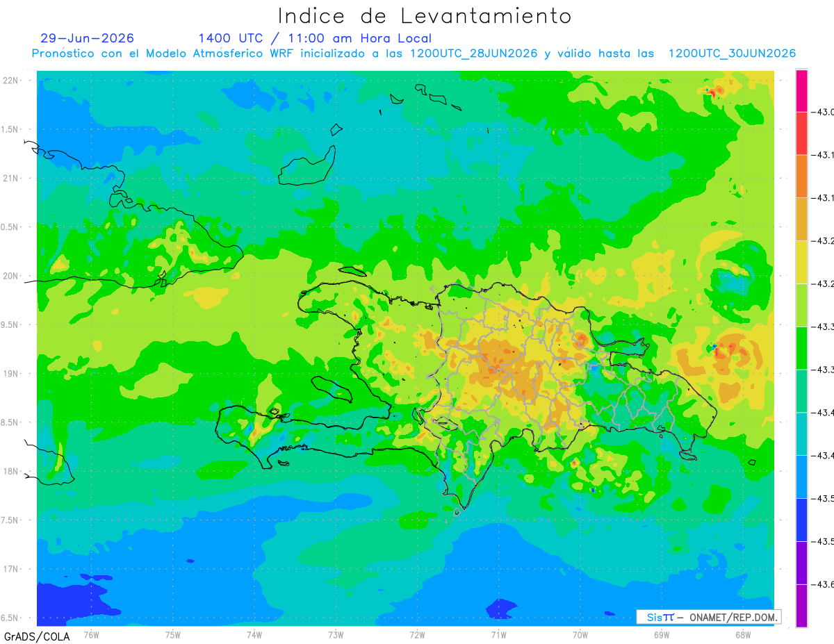Click the "SisTT - ONAMET/REP.DOM." credit box

tap(708, 617)
